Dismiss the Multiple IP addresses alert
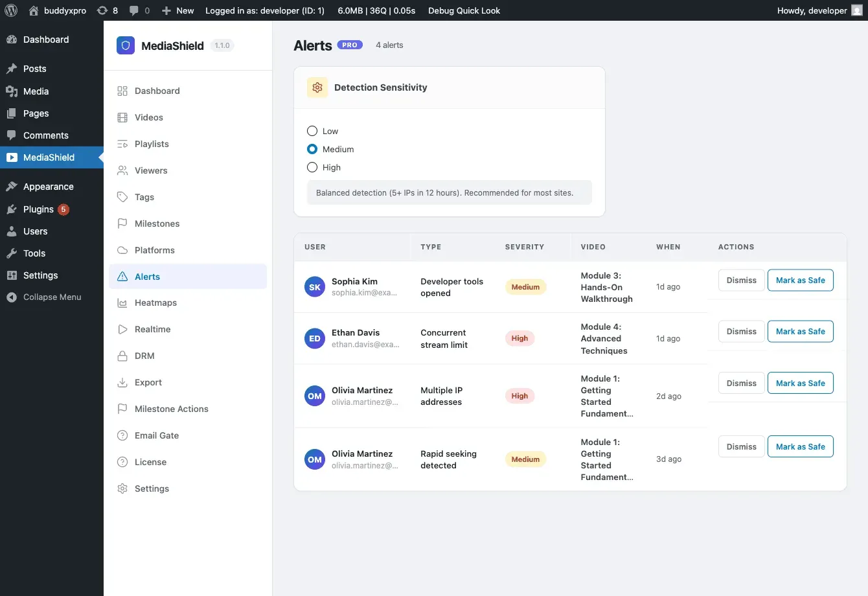868x596 pixels. click(x=742, y=384)
